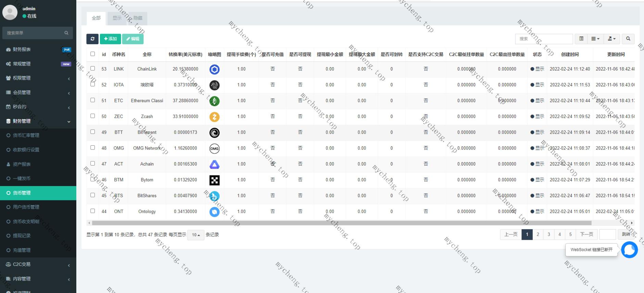Go to pagination page 5
The height and width of the screenshot is (293, 644).
point(570,234)
